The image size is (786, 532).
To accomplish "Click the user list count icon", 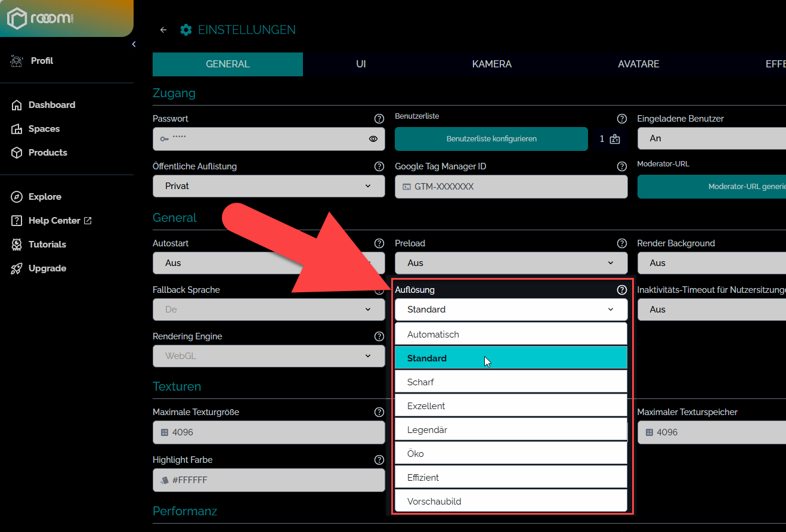I will tap(615, 139).
